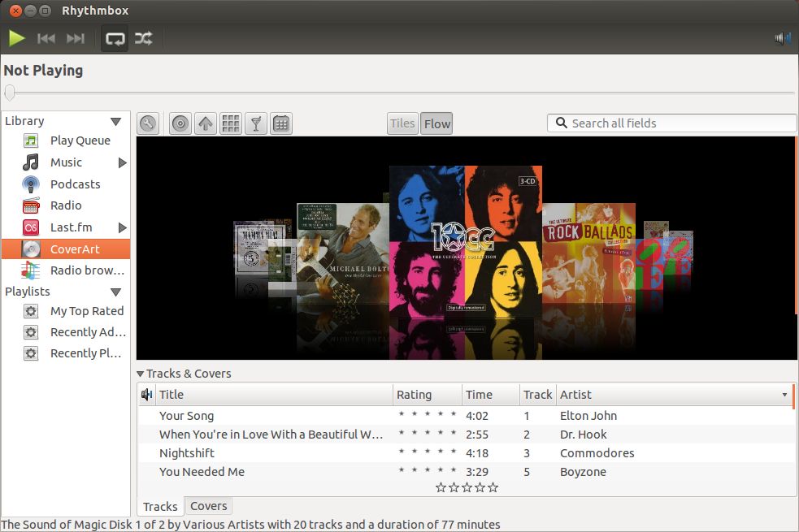Collapse the Library section arrow
The width and height of the screenshot is (799, 532).
[115, 122]
